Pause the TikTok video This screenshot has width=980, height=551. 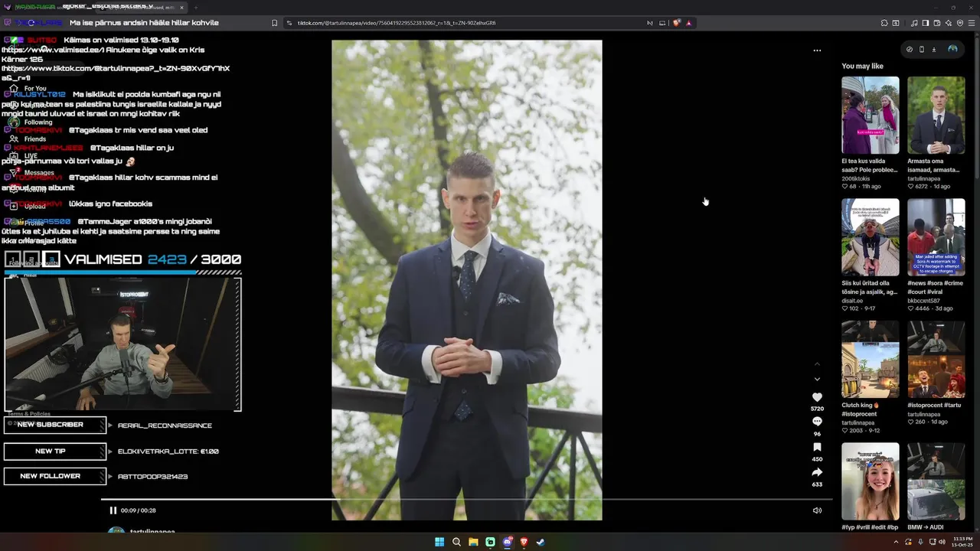coord(113,510)
